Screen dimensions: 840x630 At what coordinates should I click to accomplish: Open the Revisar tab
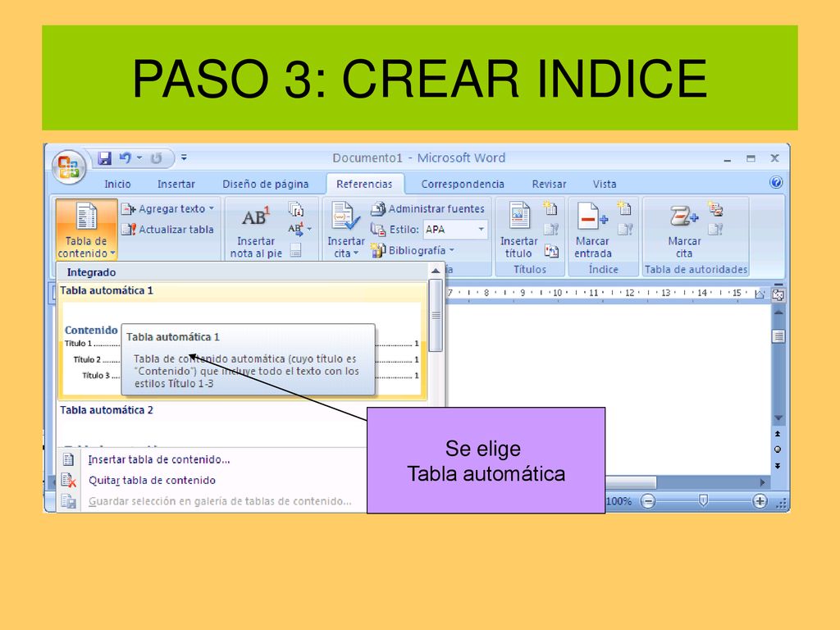(x=549, y=184)
